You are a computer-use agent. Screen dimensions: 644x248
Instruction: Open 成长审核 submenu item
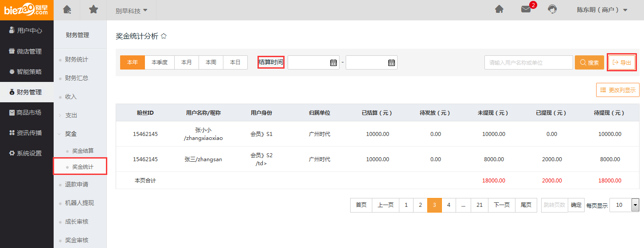(77, 221)
